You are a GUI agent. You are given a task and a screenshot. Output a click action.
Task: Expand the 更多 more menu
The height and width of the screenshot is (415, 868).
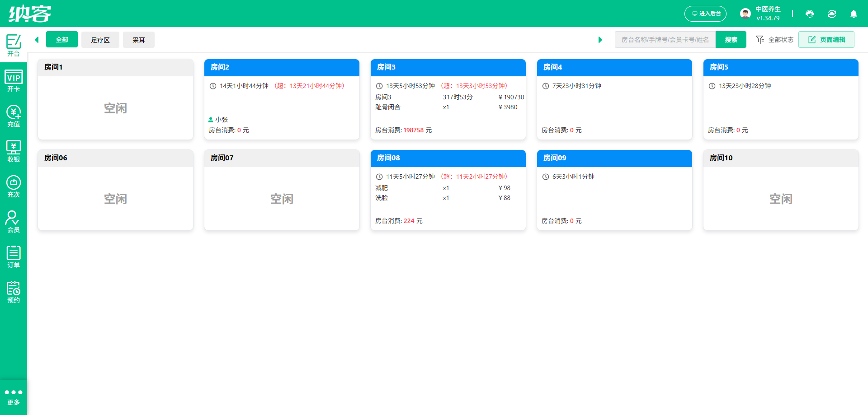14,397
